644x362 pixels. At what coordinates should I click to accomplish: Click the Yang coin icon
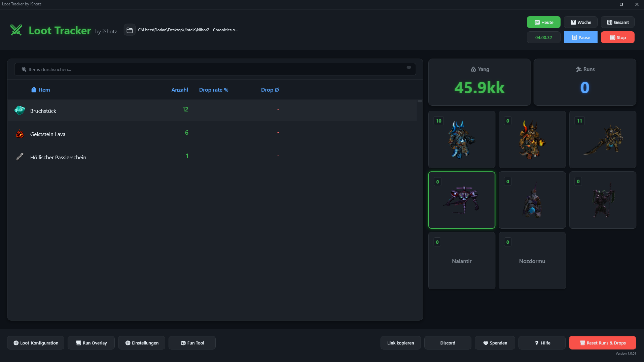point(473,69)
